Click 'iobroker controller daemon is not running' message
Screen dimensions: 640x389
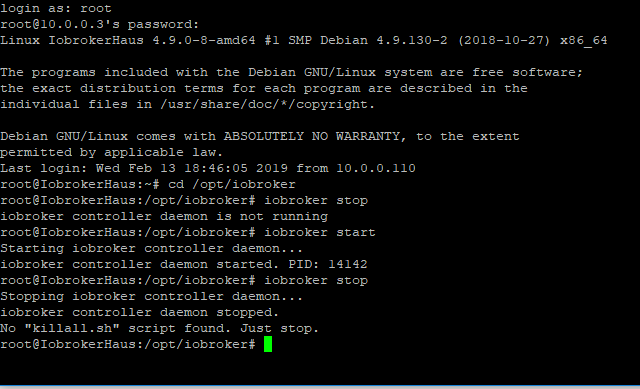coord(164,216)
